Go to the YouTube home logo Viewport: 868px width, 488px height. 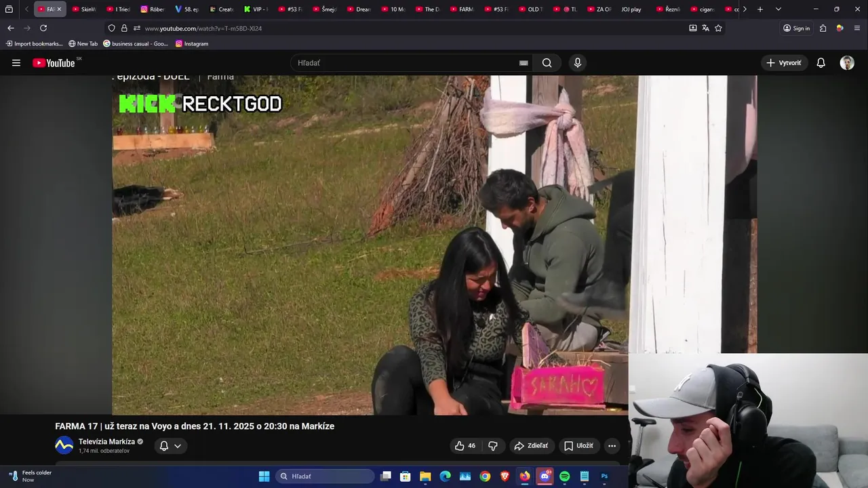click(x=54, y=63)
